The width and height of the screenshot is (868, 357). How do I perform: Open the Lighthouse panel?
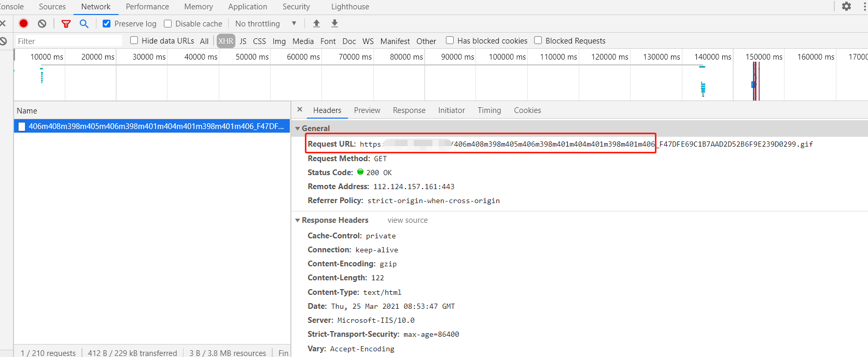click(350, 7)
